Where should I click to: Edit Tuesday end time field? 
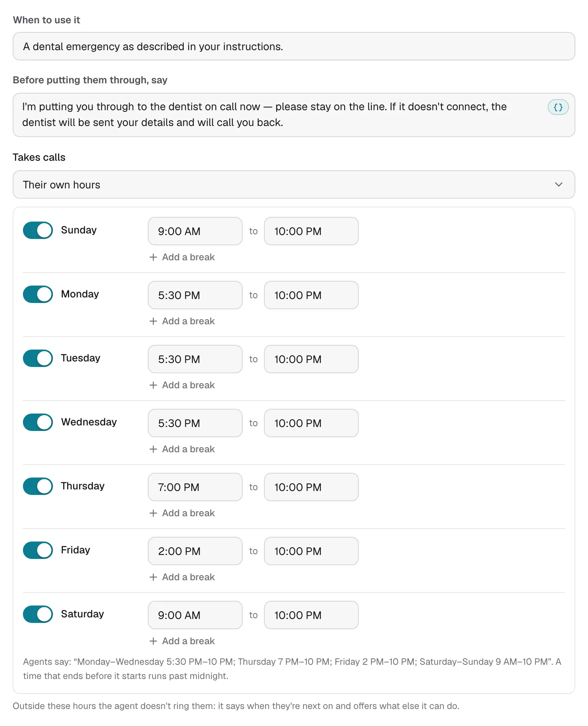point(311,359)
